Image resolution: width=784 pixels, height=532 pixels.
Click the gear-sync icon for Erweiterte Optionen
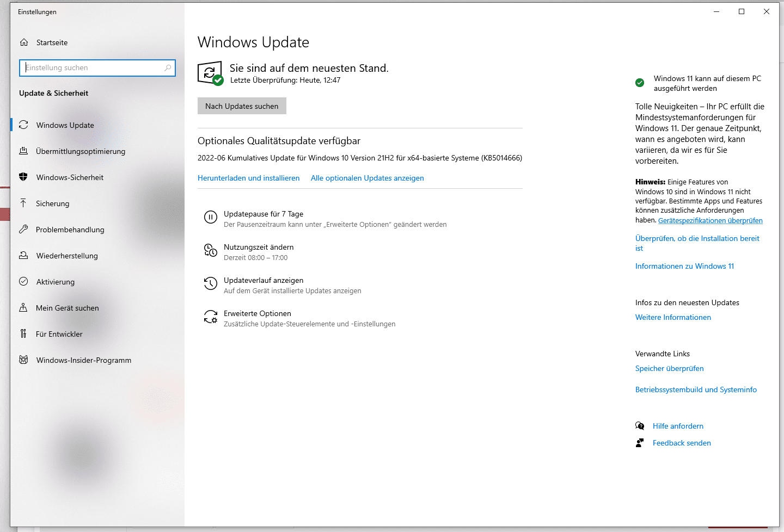[x=211, y=317]
